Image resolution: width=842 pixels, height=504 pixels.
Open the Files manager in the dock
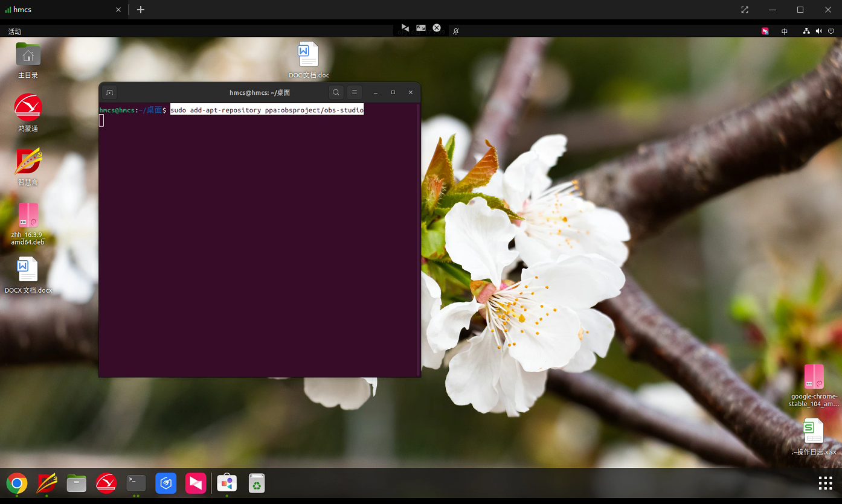(x=76, y=483)
